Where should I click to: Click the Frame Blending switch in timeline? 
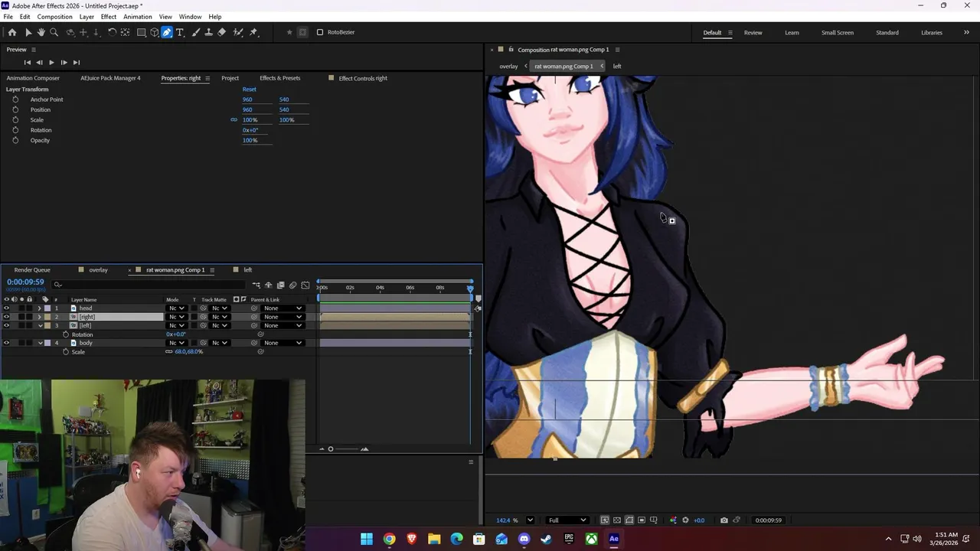pyautogui.click(x=280, y=285)
